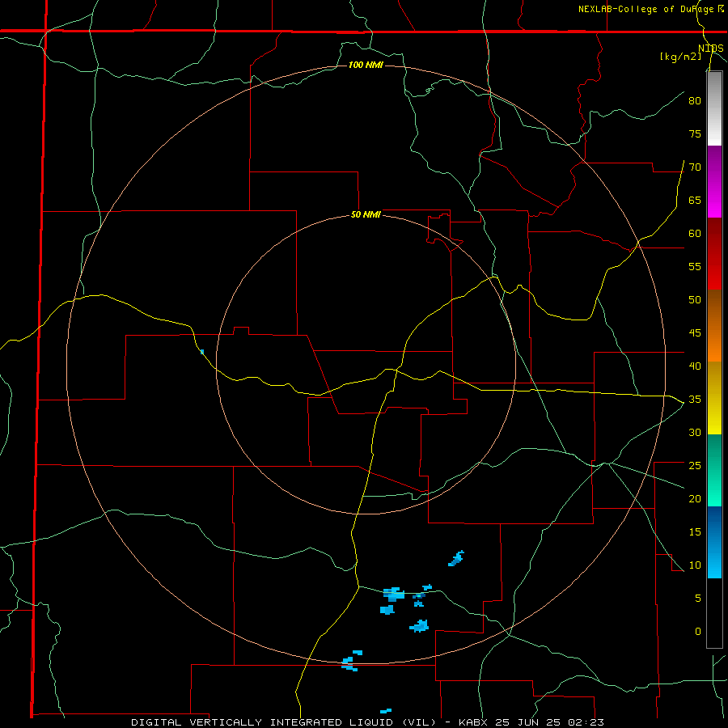Click the scale value 25 beside the green segment

[695, 465]
